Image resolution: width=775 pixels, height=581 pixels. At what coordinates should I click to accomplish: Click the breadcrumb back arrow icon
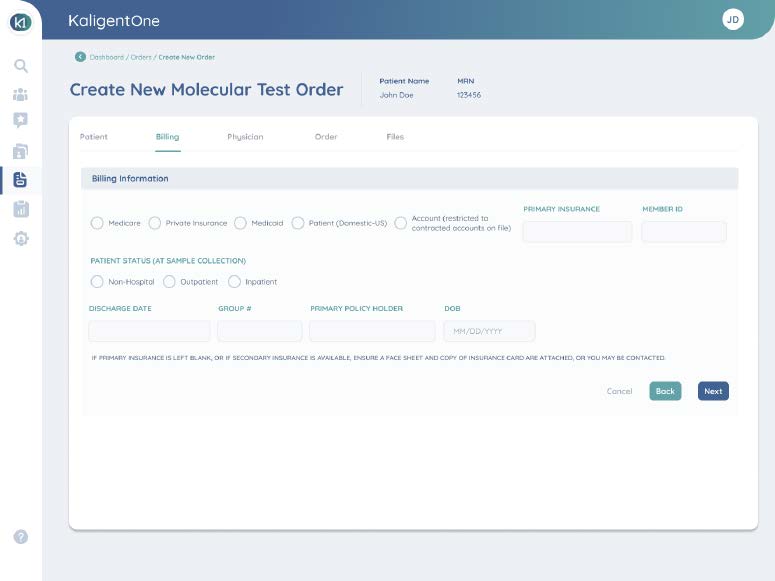80,57
